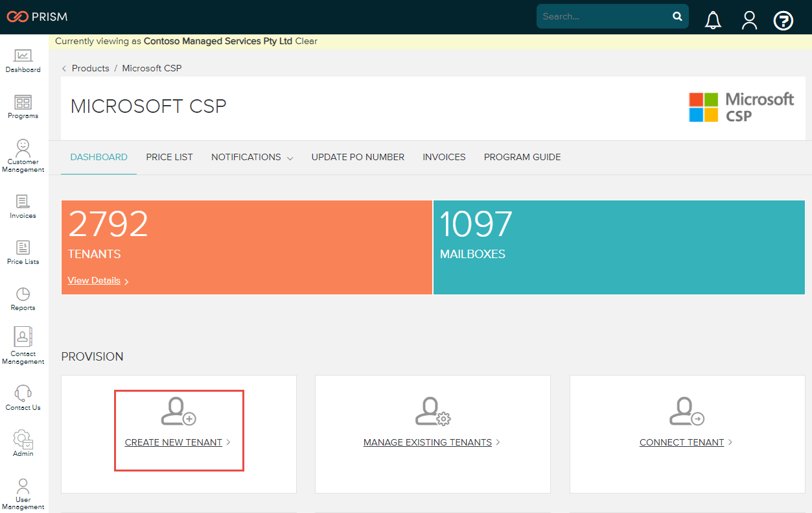
Task: Open the Update PO Number tab
Action: pyautogui.click(x=358, y=157)
